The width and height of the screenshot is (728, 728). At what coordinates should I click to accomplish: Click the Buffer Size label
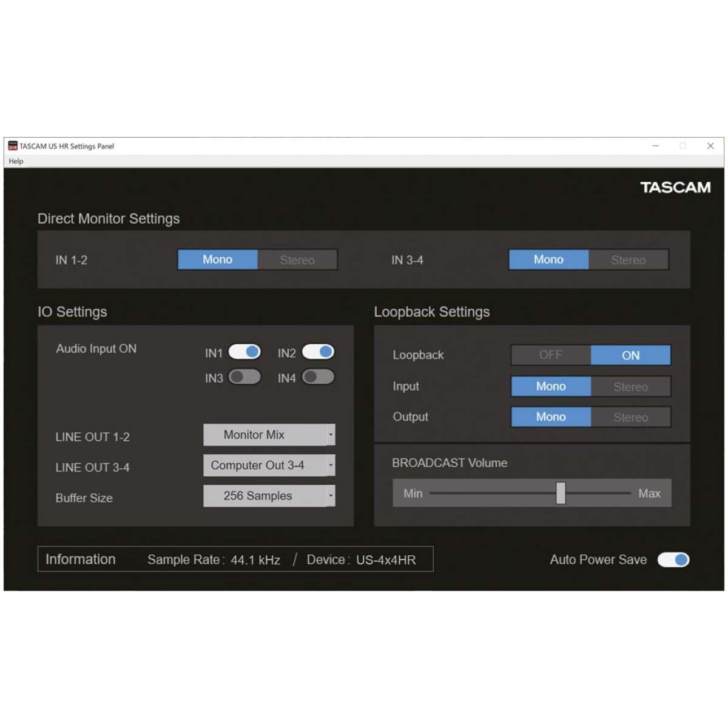(84, 498)
